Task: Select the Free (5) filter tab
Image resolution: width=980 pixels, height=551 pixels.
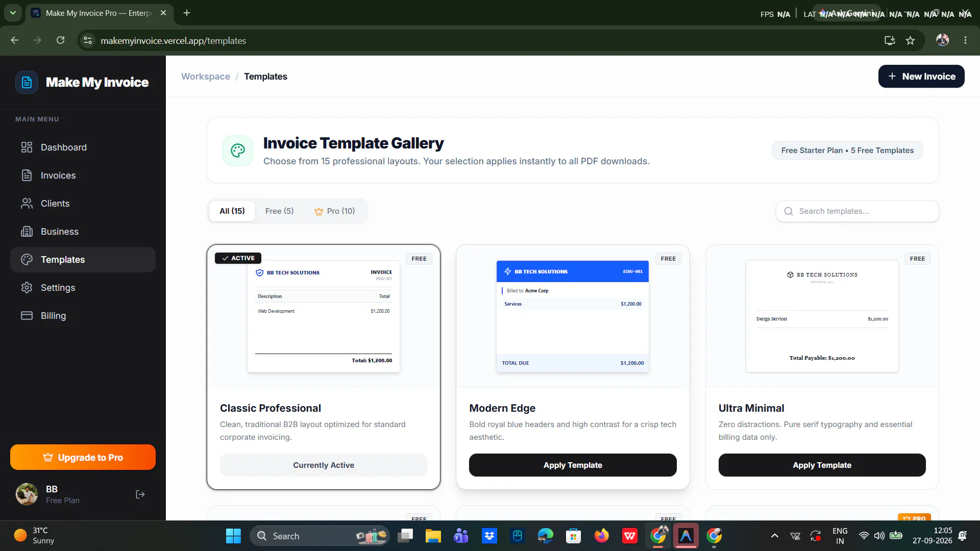Action: pyautogui.click(x=279, y=211)
